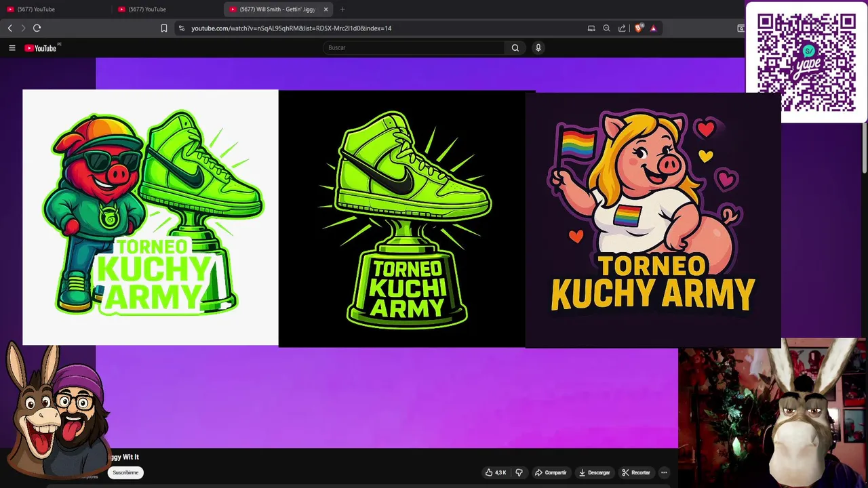The image size is (868, 488).
Task: Open site settings icon beside the URL
Action: coord(181,28)
